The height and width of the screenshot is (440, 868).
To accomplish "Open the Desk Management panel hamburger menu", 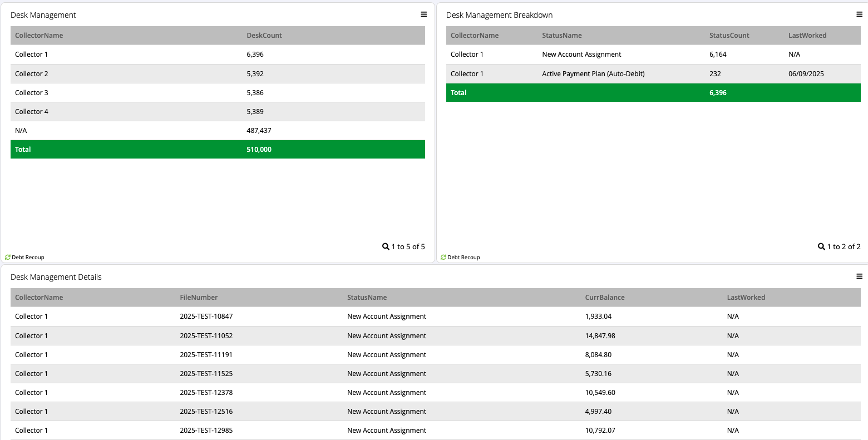I will 423,14.
